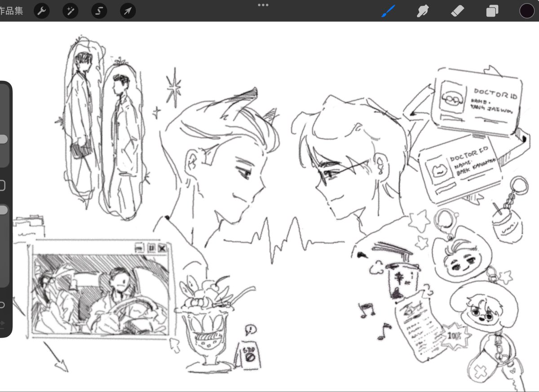Select the Eraser tool

[x=457, y=11]
